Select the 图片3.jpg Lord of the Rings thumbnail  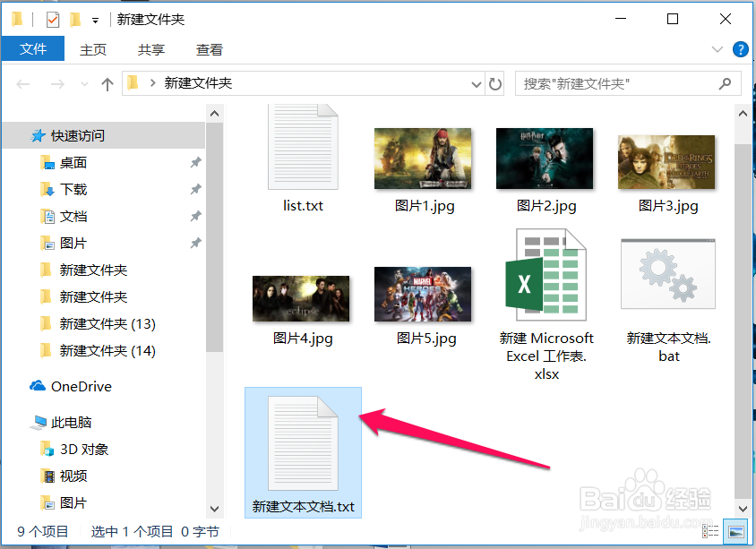666,162
